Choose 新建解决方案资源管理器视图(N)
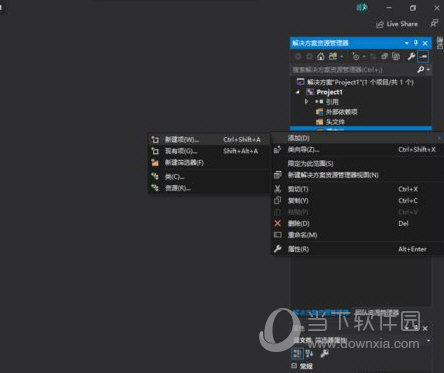This screenshot has height=373, width=444. 358,175
